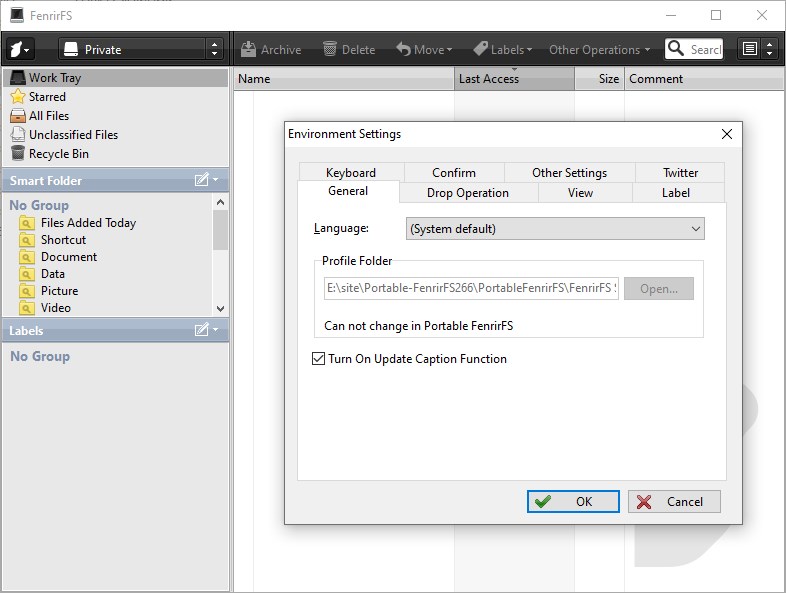
Task: Open the view mode stepper arrows
Action: tap(770, 49)
